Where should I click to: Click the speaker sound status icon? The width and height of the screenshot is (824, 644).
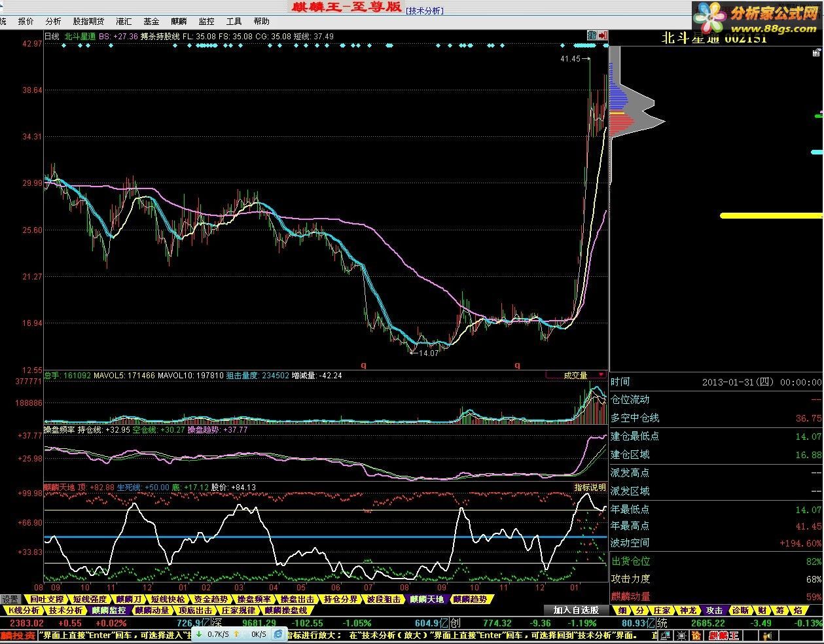[x=766, y=635]
